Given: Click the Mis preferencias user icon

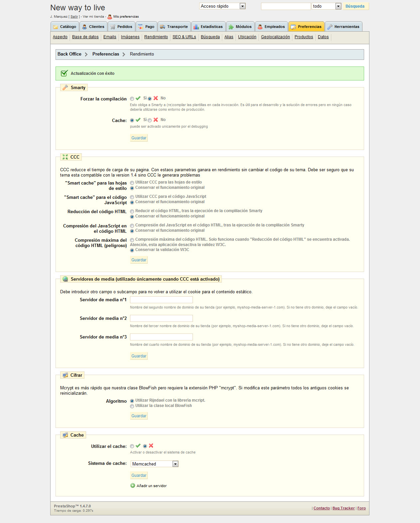Looking at the screenshot, I should pyautogui.click(x=110, y=17).
